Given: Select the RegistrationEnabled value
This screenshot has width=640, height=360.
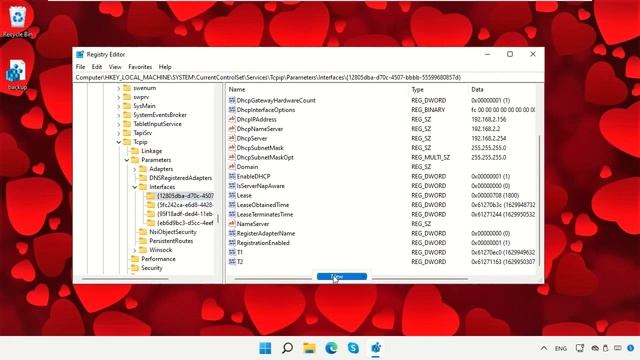Looking at the screenshot, I should pyautogui.click(x=263, y=243).
